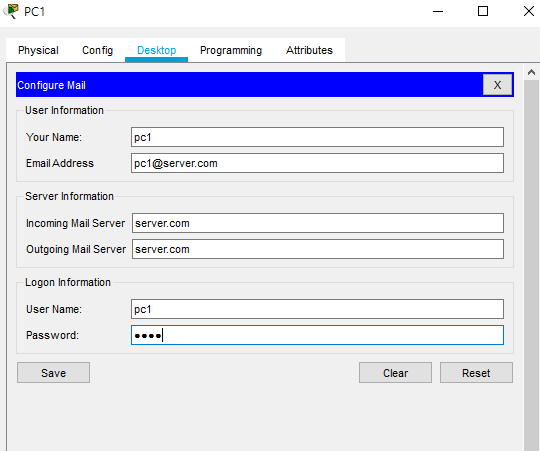Click the 'User Information' group label
The width and height of the screenshot is (540, 451).
64,110
